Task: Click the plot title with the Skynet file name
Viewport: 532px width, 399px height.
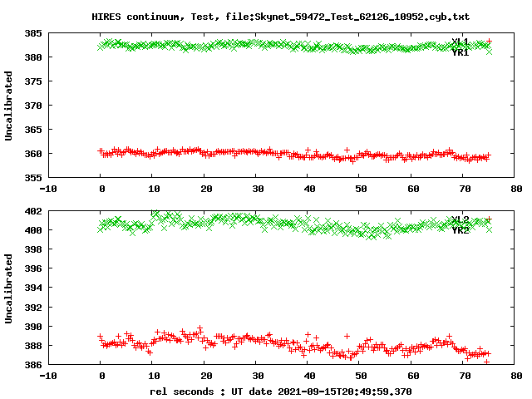Action: [281, 17]
